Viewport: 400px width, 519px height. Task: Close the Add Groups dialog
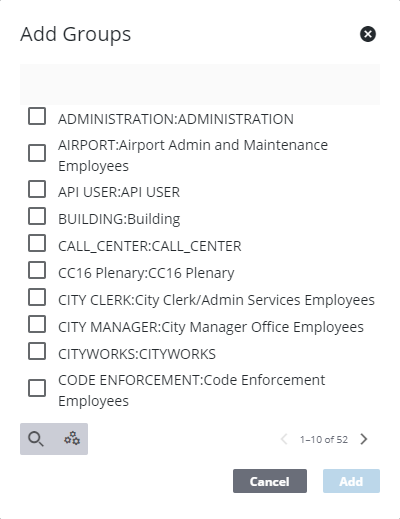coord(368,34)
